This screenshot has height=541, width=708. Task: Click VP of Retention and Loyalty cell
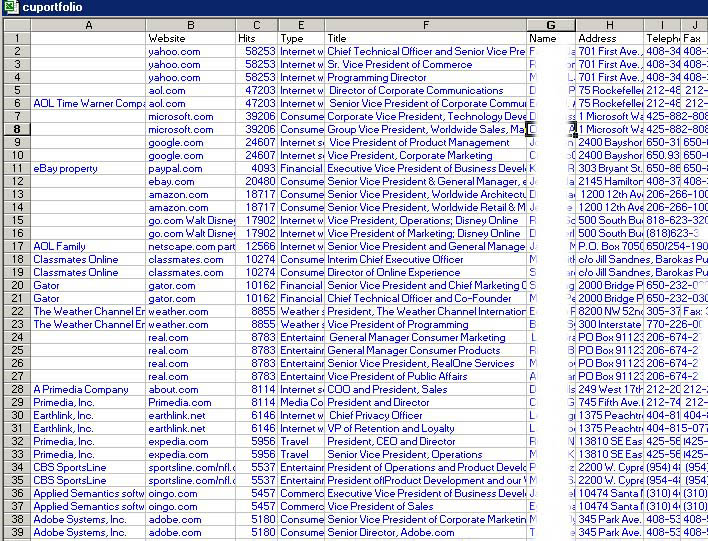click(x=426, y=429)
